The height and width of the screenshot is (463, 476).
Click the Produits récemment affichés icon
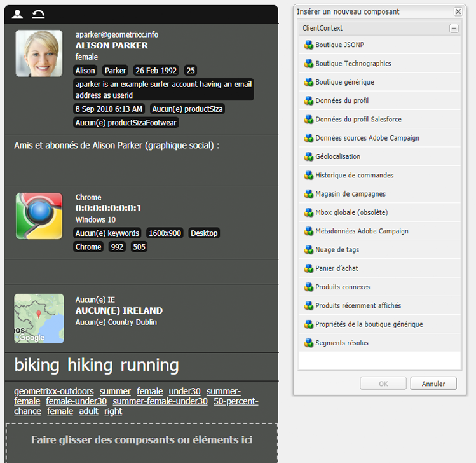point(309,306)
